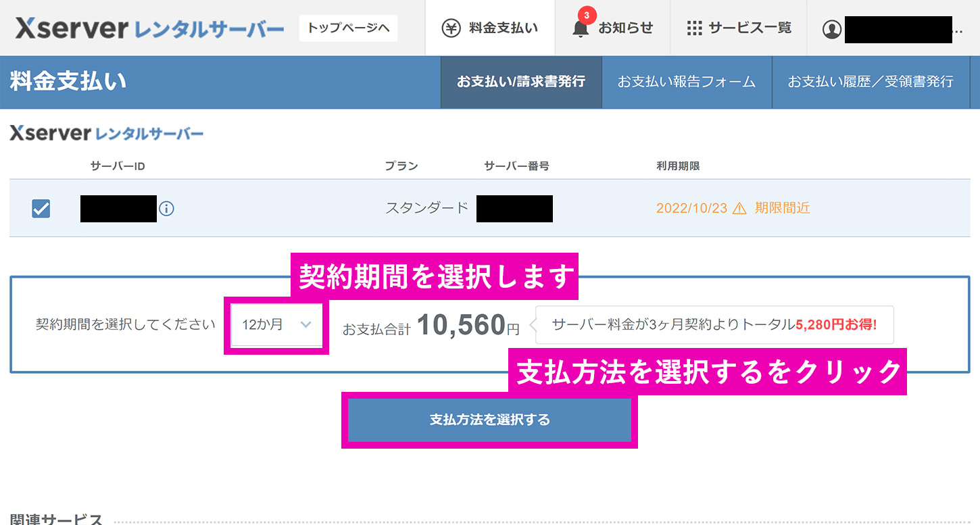Screen dimensions: 980x525
Task: Click the account person icon
Action: pyautogui.click(x=832, y=28)
